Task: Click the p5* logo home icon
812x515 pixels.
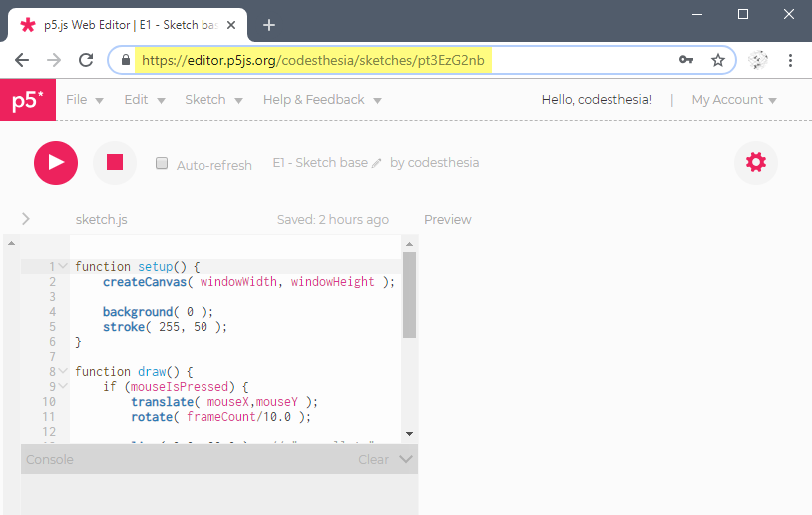Action: tap(27, 100)
